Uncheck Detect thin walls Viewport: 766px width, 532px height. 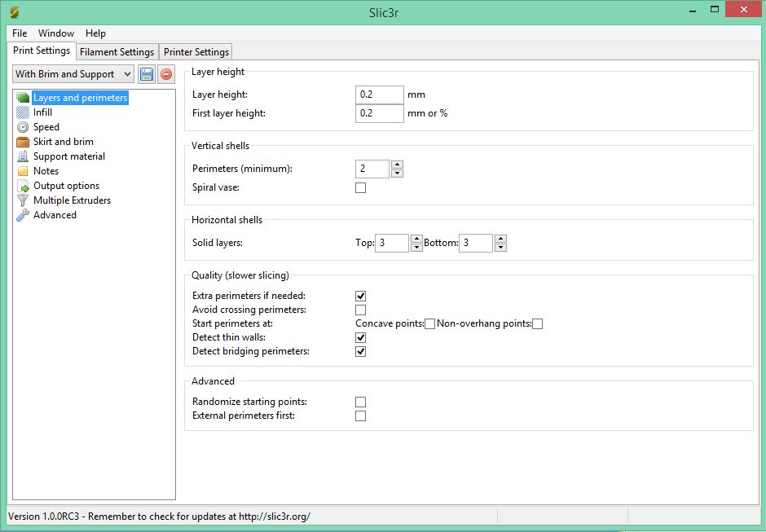tap(361, 338)
